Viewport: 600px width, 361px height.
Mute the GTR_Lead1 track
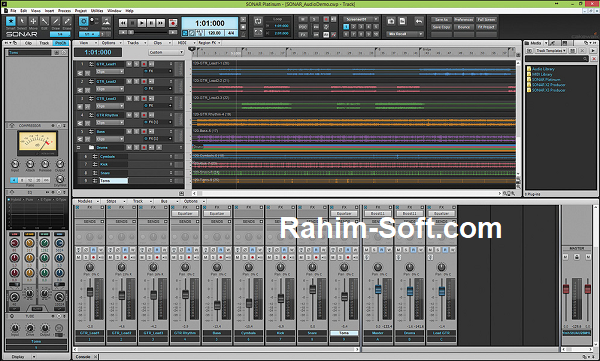tap(129, 64)
